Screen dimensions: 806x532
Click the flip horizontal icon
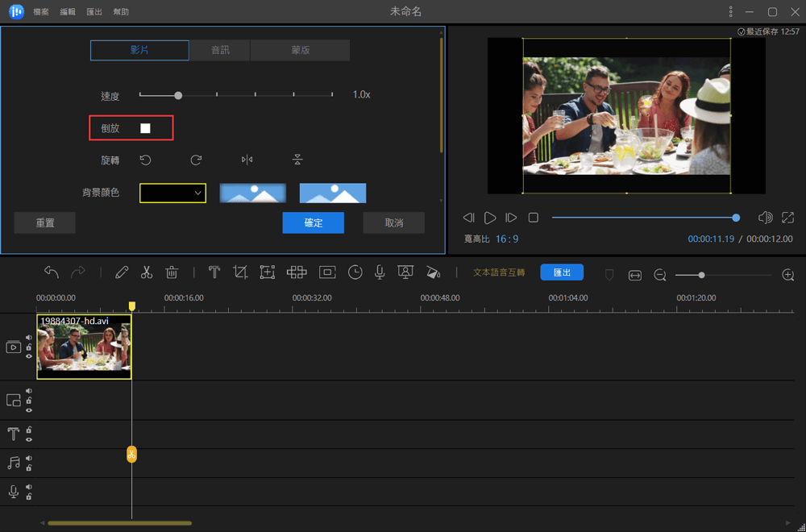coord(247,160)
